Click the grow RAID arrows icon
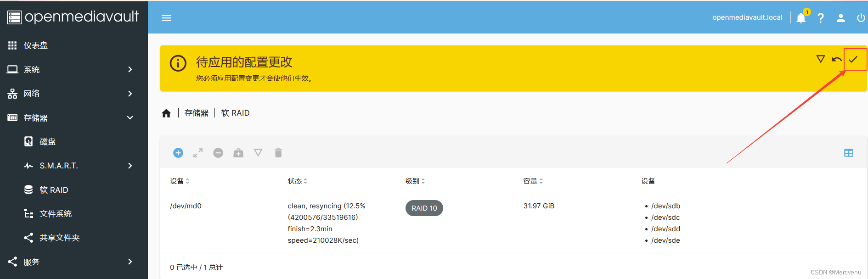This screenshot has width=868, height=279. [198, 153]
